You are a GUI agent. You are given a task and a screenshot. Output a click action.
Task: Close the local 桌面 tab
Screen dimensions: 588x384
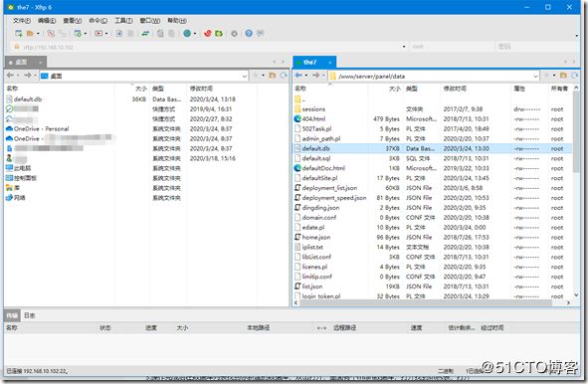40,63
